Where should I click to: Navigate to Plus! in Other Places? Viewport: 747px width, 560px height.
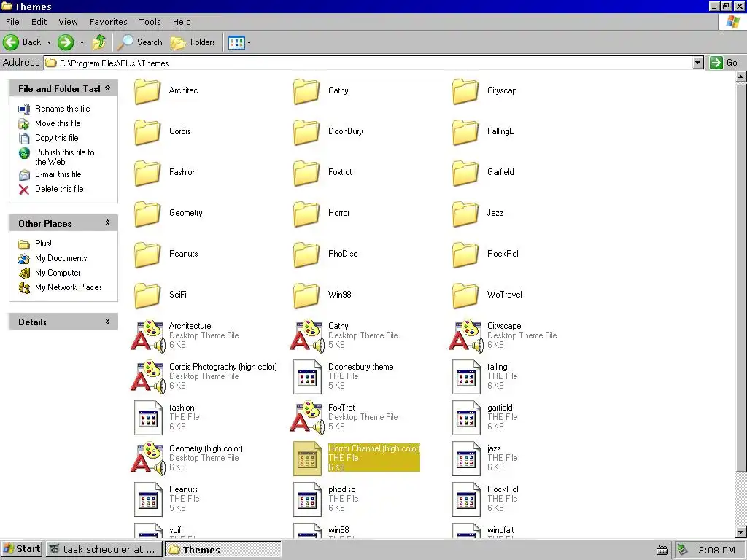43,244
